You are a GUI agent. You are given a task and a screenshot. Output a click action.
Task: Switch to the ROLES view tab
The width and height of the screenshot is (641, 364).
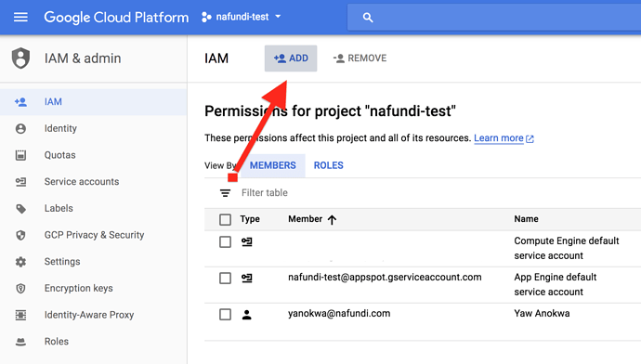click(x=329, y=165)
